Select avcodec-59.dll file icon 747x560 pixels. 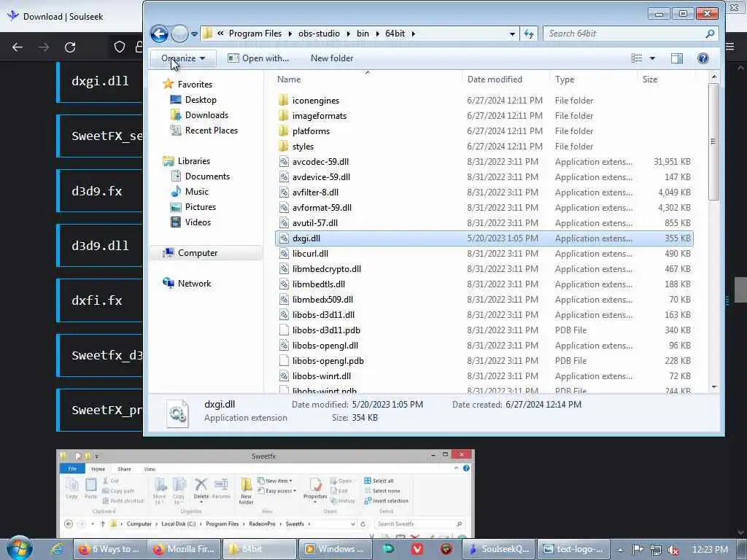coord(284,161)
